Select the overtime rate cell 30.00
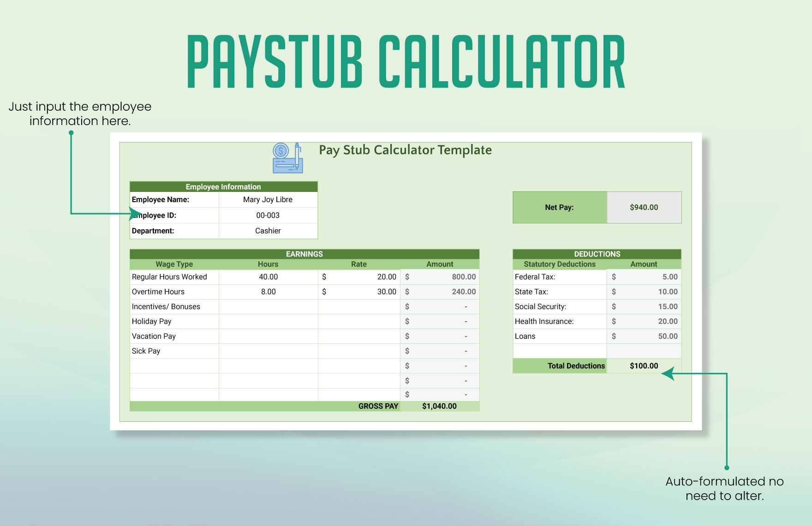This screenshot has width=812, height=526. (359, 292)
